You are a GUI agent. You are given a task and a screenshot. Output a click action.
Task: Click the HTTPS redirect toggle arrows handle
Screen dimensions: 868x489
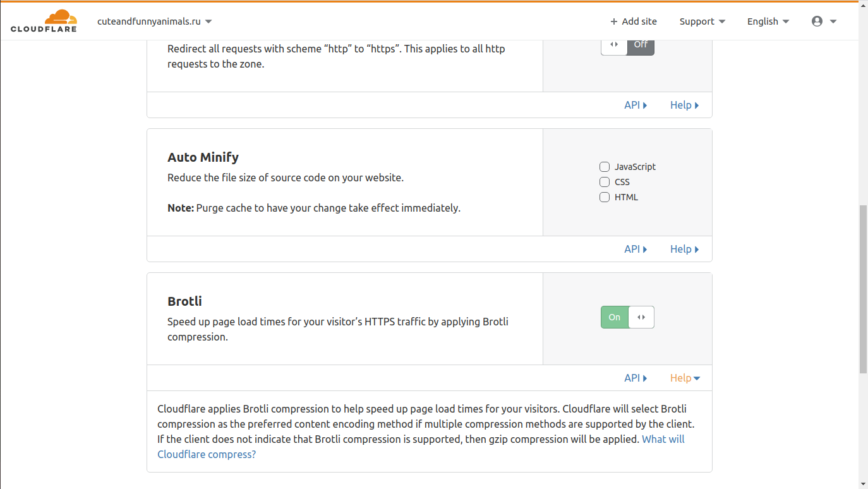[x=614, y=44]
